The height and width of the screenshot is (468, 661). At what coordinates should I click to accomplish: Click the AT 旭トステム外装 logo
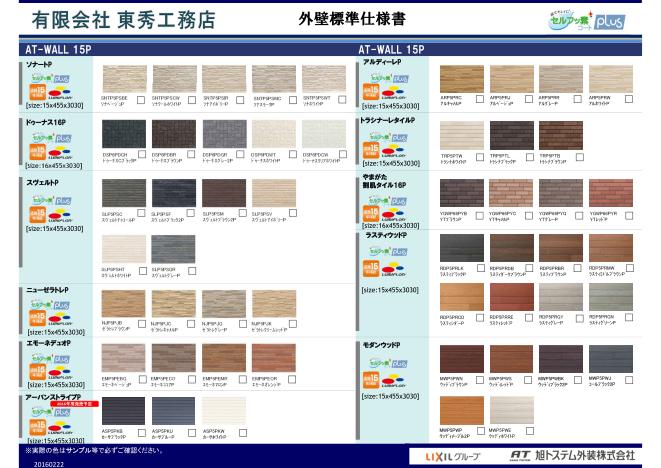[572, 455]
